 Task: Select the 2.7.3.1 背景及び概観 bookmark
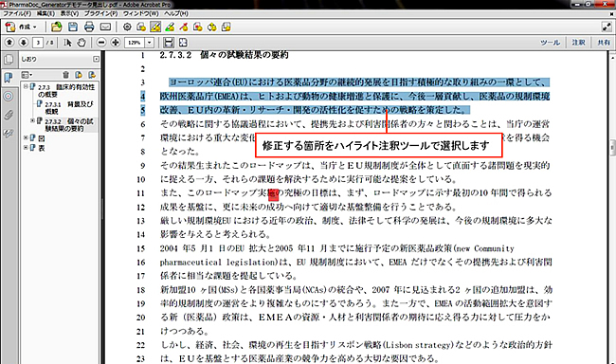pos(69,108)
